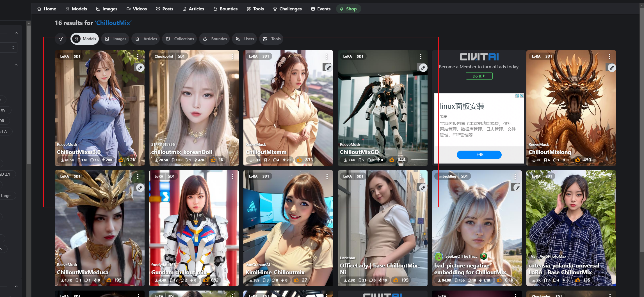Open three-dot menu on KimiHime_Chilloutmix card

tap(327, 176)
